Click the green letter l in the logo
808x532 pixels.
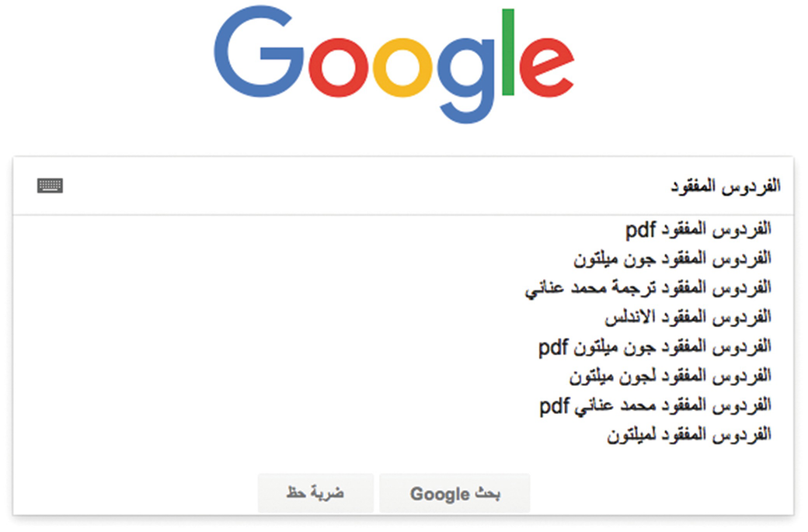tap(508, 52)
